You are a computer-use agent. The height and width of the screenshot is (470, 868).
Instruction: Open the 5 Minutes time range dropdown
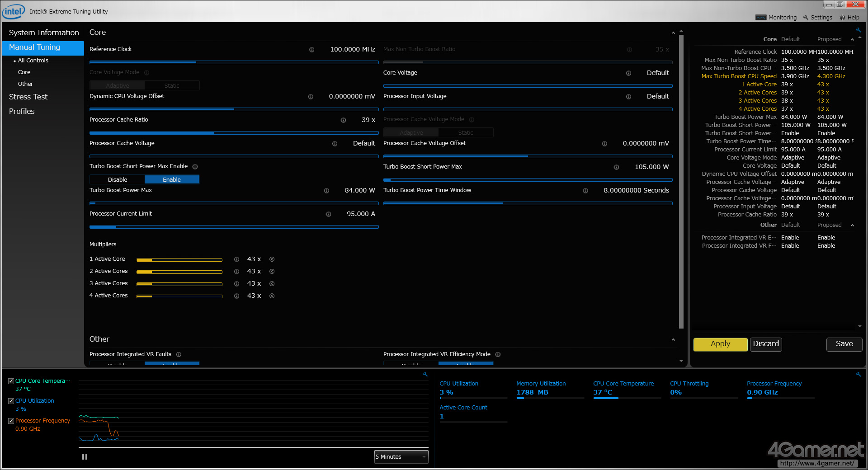pyautogui.click(x=401, y=457)
